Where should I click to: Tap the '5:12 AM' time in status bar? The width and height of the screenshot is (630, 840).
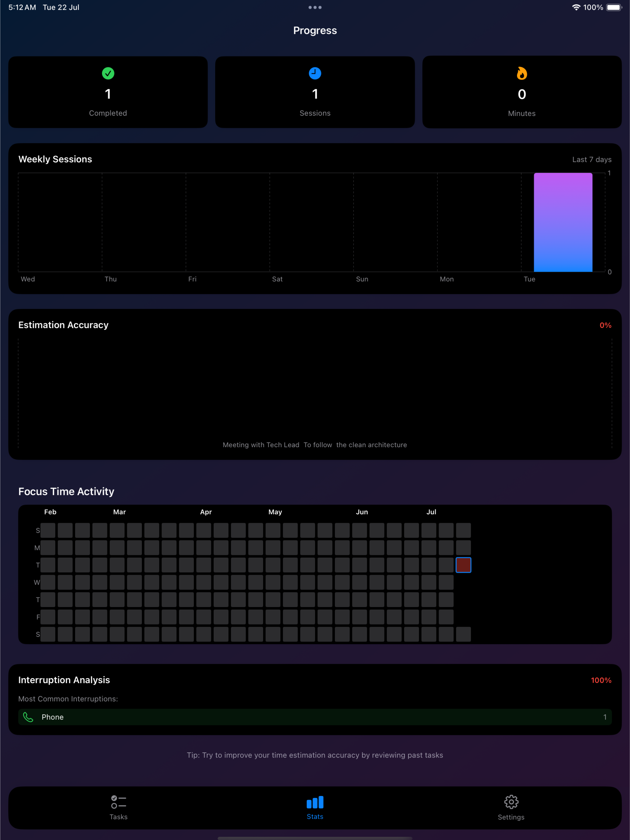click(x=22, y=7)
